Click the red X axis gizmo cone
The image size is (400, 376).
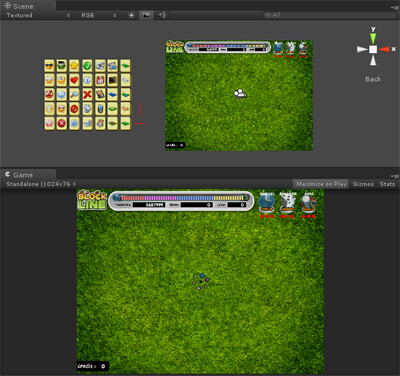(384, 49)
